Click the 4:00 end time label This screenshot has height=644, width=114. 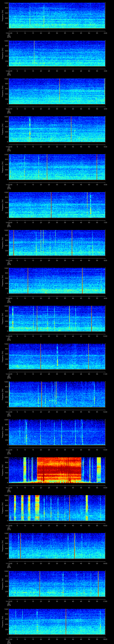pos(105,109)
